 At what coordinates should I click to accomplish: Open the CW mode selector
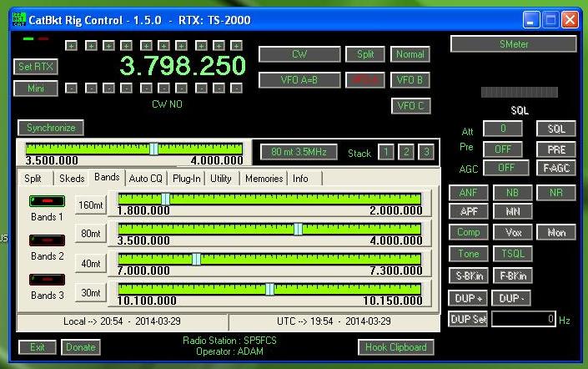point(299,54)
